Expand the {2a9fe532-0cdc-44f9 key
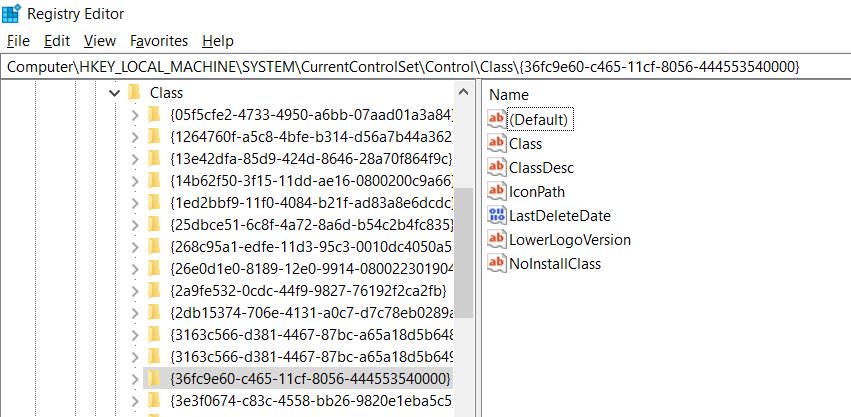Image resolution: width=851 pixels, height=417 pixels. click(x=135, y=290)
